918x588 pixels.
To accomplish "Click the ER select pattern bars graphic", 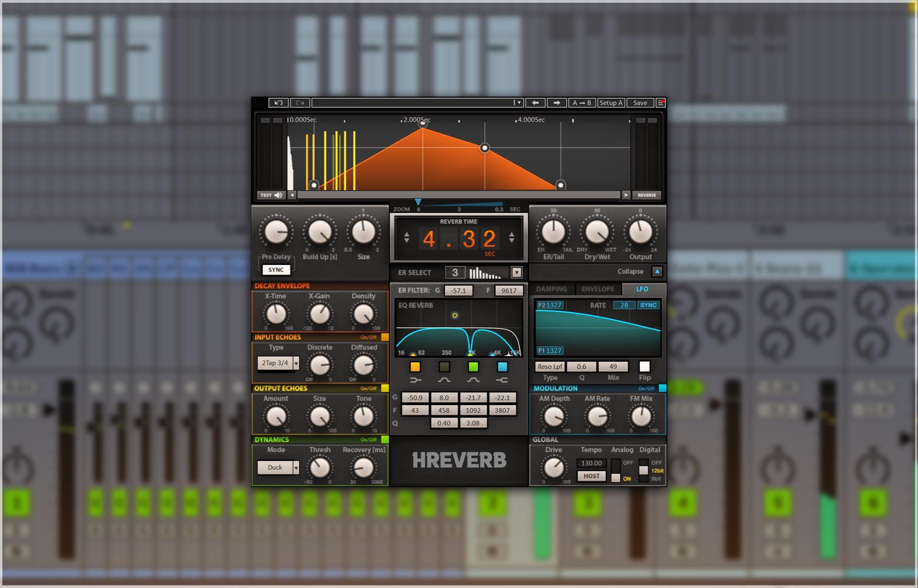I will point(485,273).
